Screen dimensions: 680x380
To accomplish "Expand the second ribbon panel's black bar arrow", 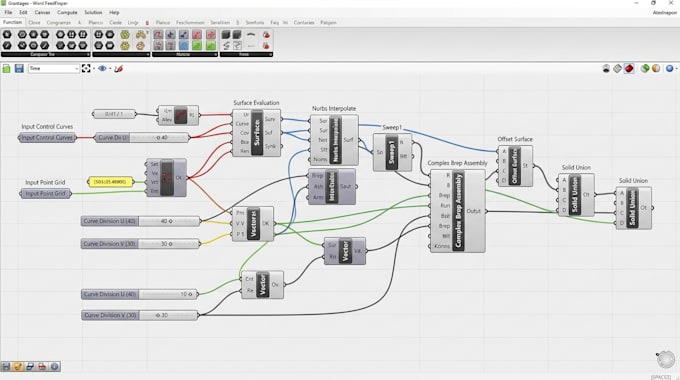I will pos(148,55).
